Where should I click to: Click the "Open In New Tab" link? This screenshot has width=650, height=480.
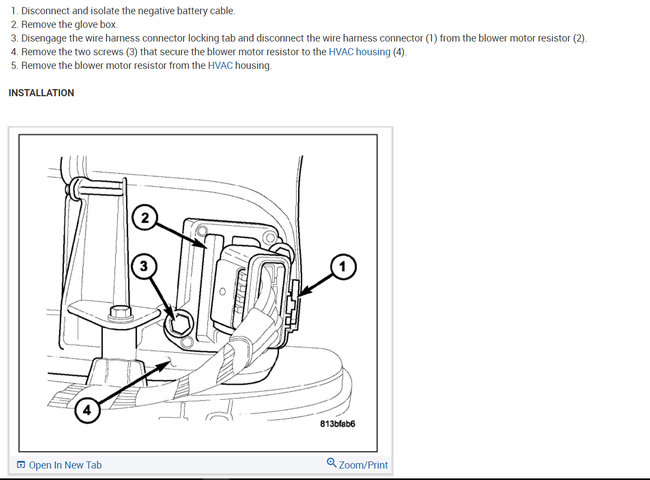pyautogui.click(x=65, y=465)
